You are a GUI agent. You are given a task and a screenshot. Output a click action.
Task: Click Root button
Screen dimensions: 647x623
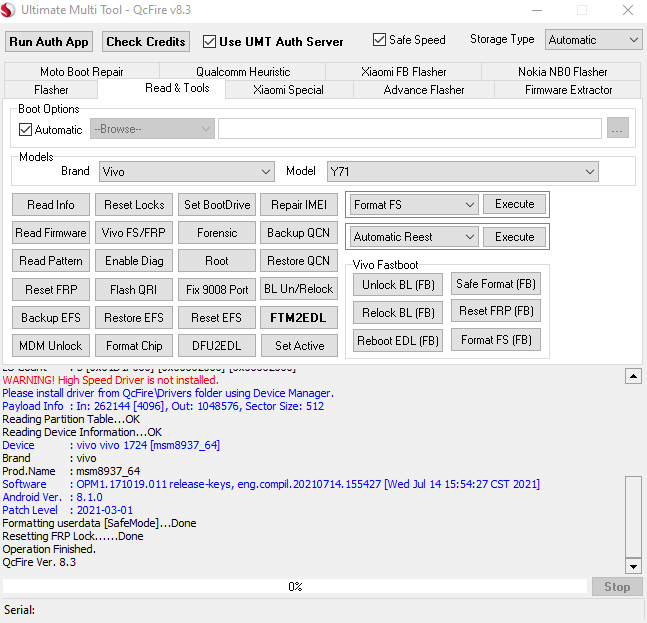pyautogui.click(x=217, y=261)
